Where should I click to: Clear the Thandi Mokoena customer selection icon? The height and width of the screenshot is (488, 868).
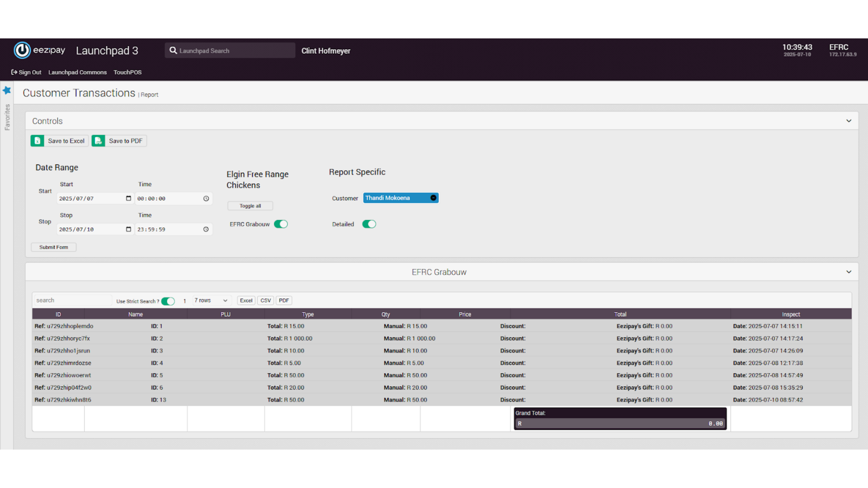pyautogui.click(x=433, y=198)
